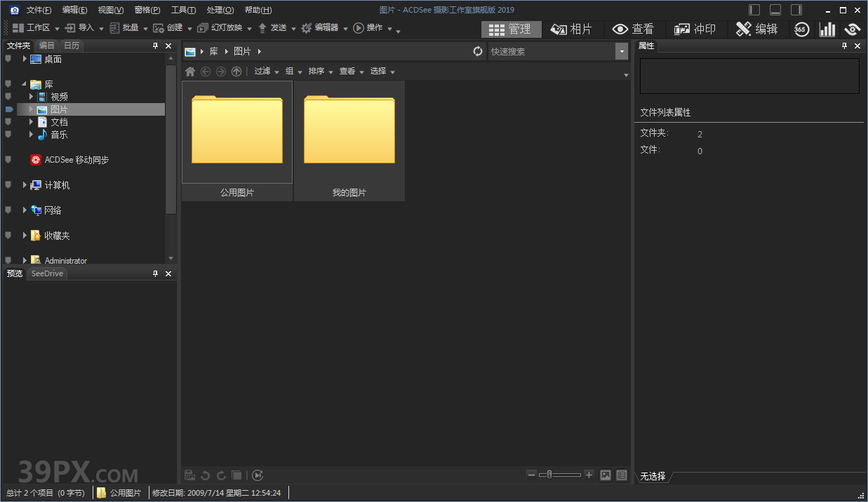This screenshot has height=502, width=868.
Task: Select the 我的图片 folder thumbnail
Action: point(349,141)
